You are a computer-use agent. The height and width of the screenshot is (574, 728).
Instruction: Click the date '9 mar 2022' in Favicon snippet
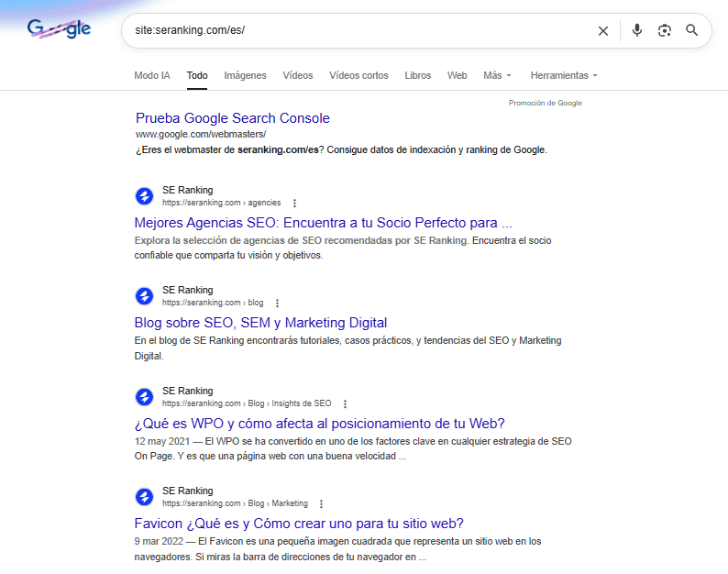(x=159, y=541)
